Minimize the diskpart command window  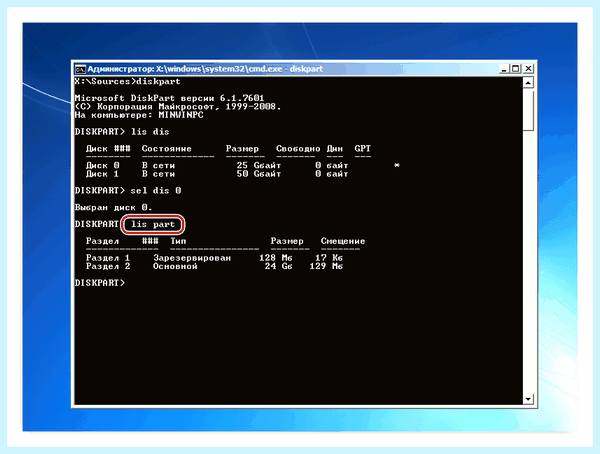click(504, 69)
